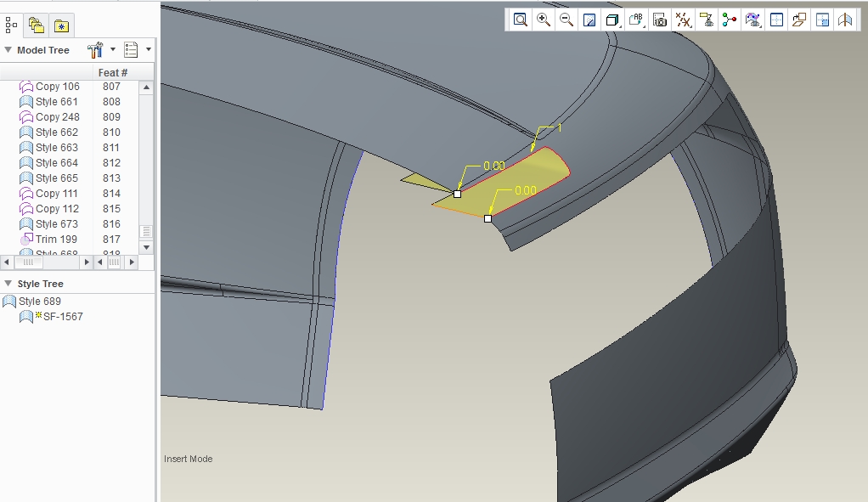
Task: Click the Repaint screen icon
Action: pos(589,20)
